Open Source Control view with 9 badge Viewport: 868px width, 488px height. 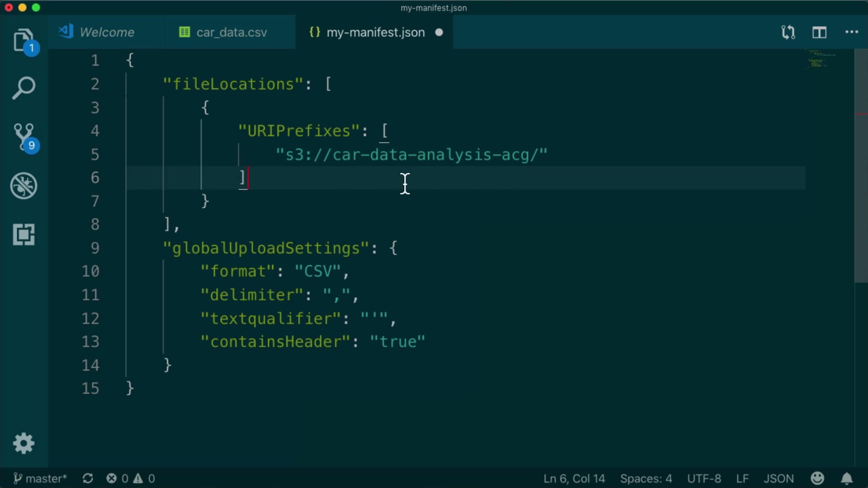[24, 136]
